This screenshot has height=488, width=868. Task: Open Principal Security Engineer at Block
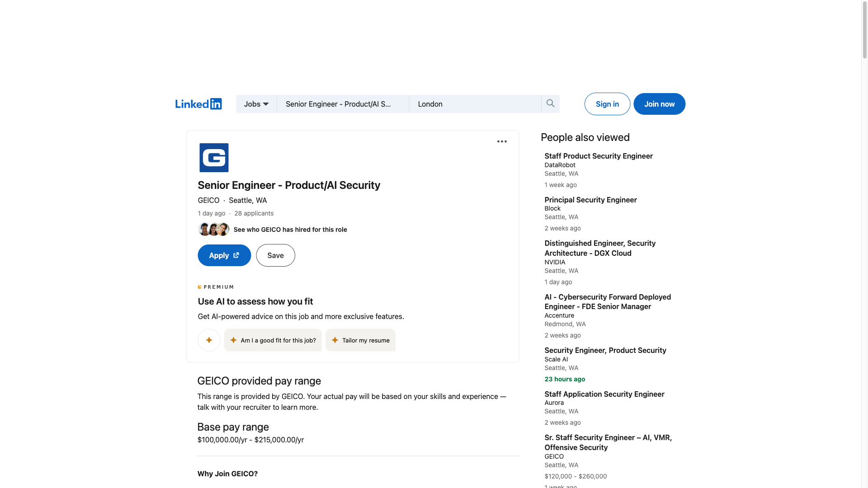click(590, 200)
